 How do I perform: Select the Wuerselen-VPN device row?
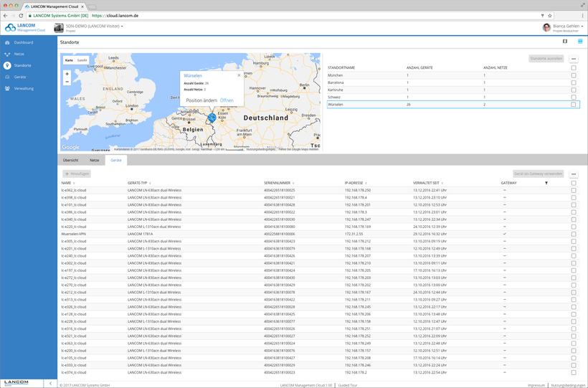click(321, 234)
